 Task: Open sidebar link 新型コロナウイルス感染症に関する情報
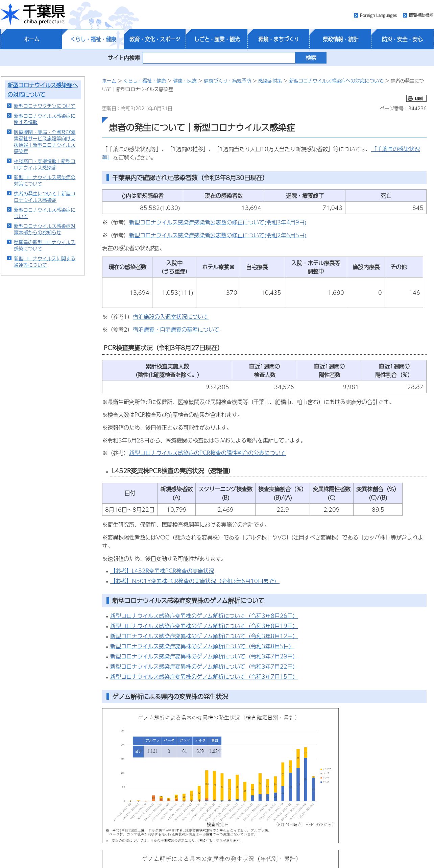(x=44, y=119)
